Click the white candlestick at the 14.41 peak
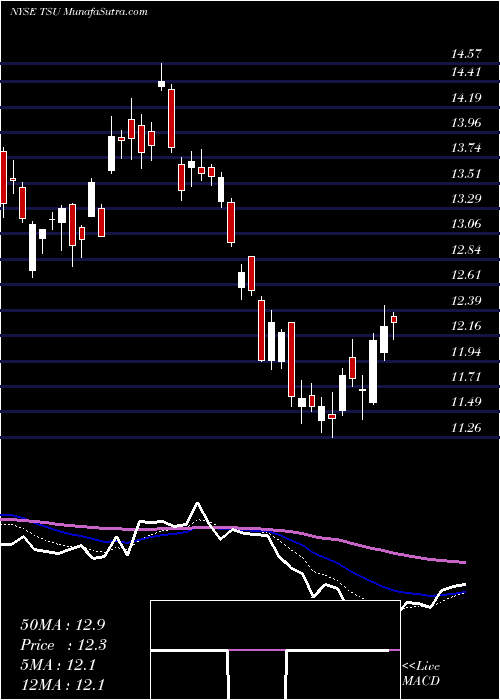 click(162, 83)
